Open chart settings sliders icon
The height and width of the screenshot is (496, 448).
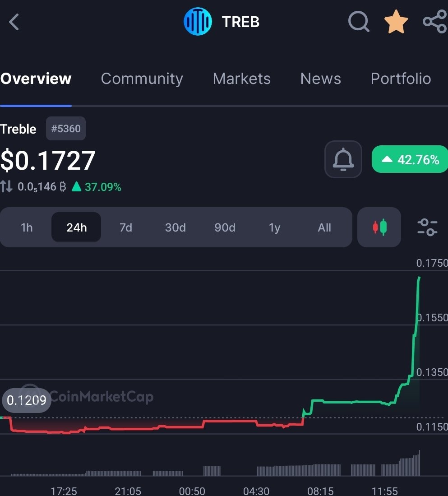(x=427, y=227)
